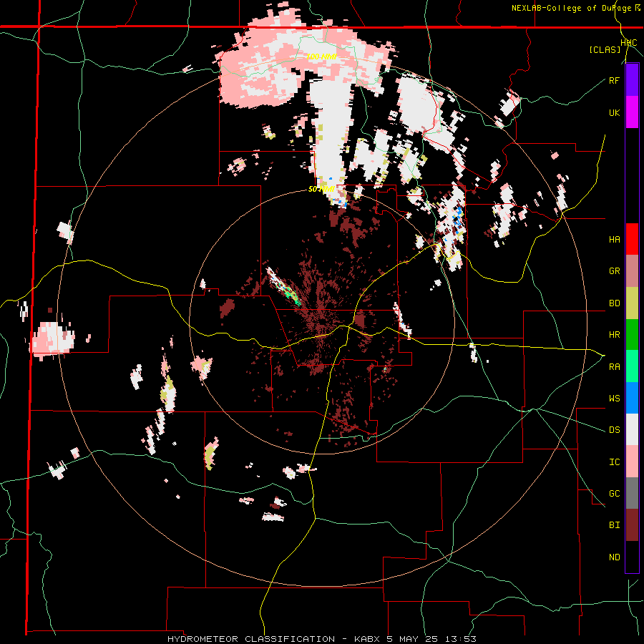Viewport: 644px width, 644px height.
Task: Click the 100 NMI range ring label
Action: (321, 57)
